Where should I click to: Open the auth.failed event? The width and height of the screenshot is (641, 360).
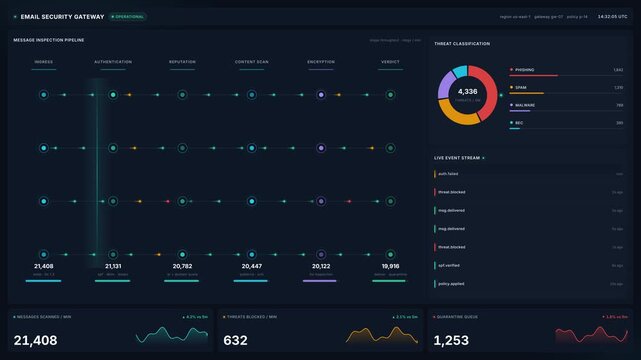click(x=528, y=174)
